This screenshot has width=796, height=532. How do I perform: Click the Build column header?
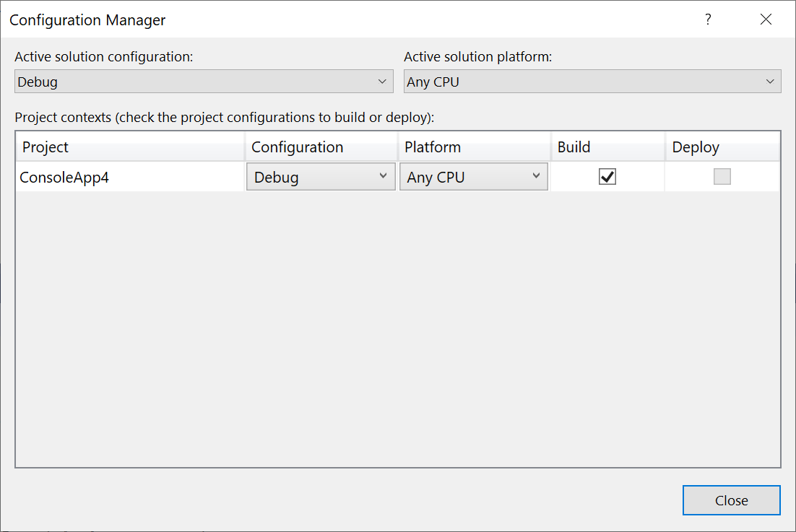tap(574, 147)
